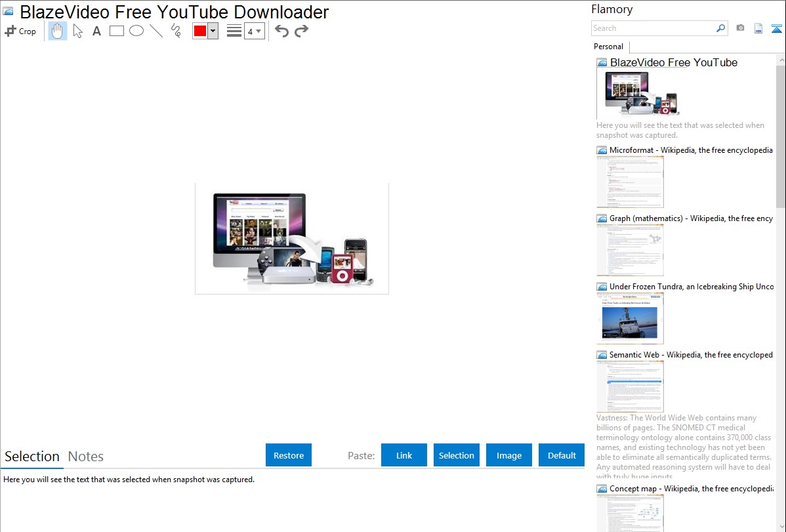Image resolution: width=786 pixels, height=532 pixels.
Task: Open the Concept map snapshot thumbnail
Action: (630, 513)
